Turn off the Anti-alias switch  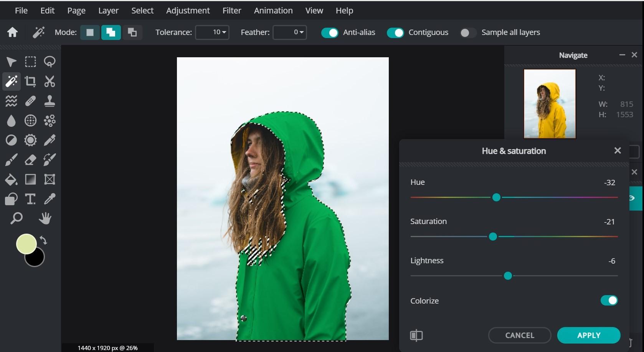pyautogui.click(x=330, y=33)
